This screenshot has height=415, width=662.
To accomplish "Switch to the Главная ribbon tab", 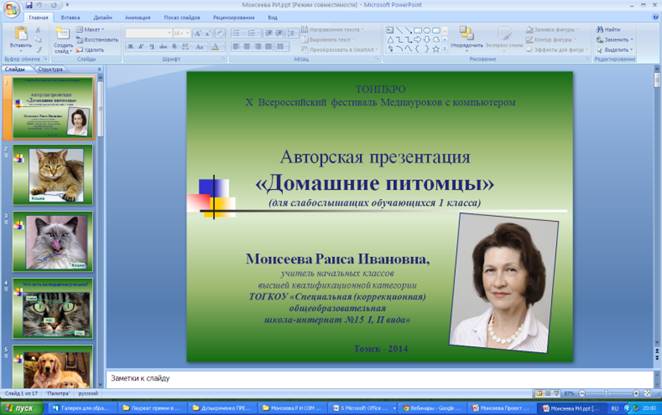I will tap(38, 18).
